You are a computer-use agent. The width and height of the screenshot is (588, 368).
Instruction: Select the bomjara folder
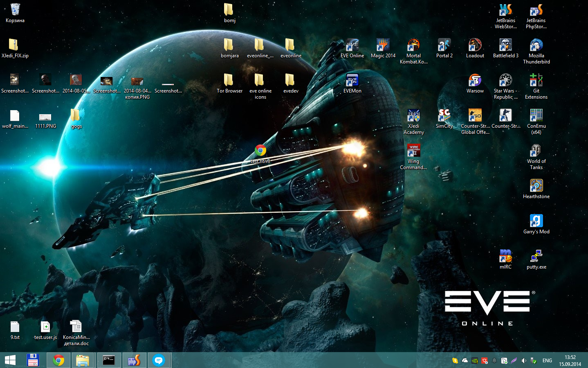click(229, 48)
